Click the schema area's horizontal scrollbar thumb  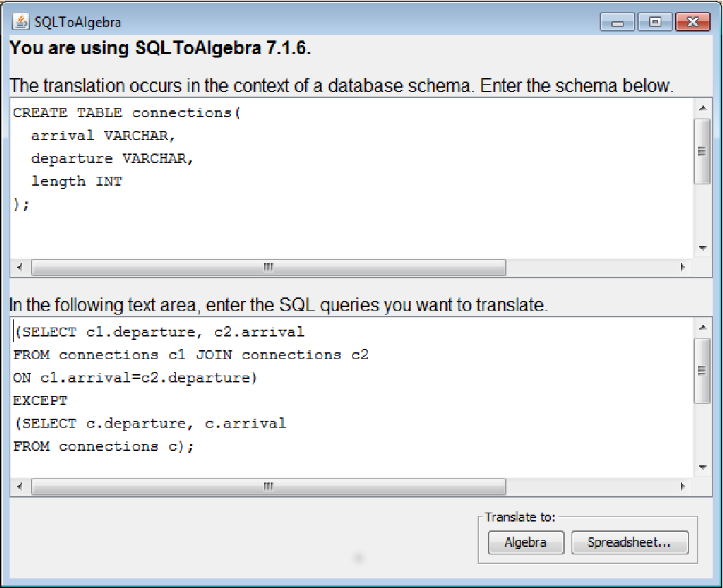click(x=269, y=267)
